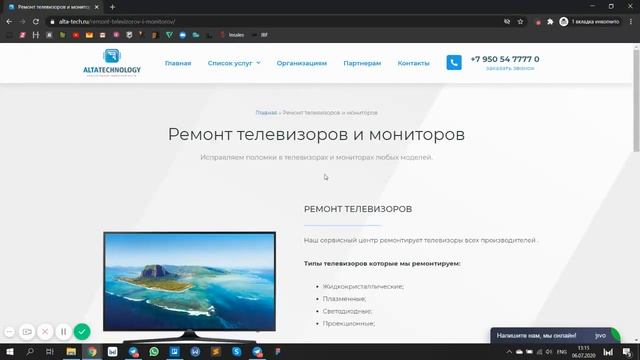Image resolution: width=640 pixels, height=360 pixels.
Task: Toggle the recorder camera button
Action: (x=27, y=332)
